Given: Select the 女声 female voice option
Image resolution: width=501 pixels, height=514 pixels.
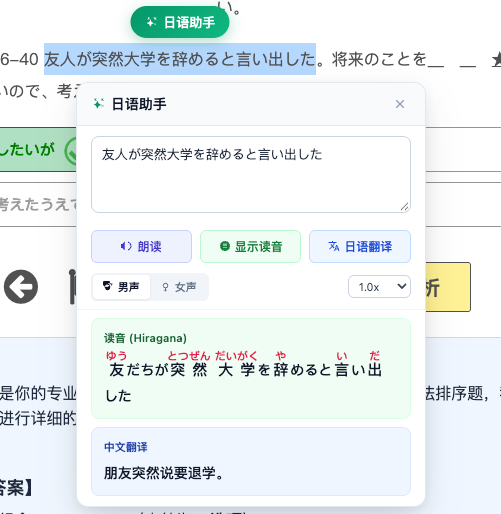Looking at the screenshot, I should tap(179, 287).
